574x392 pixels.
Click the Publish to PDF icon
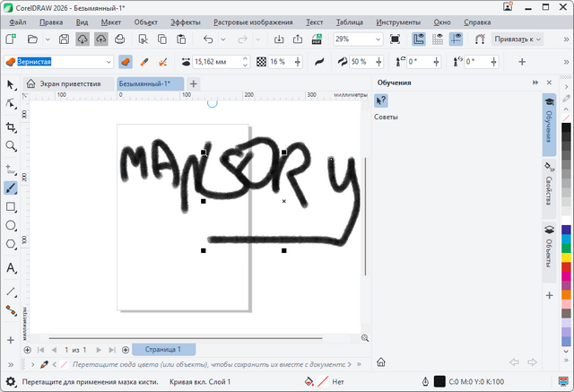point(317,39)
